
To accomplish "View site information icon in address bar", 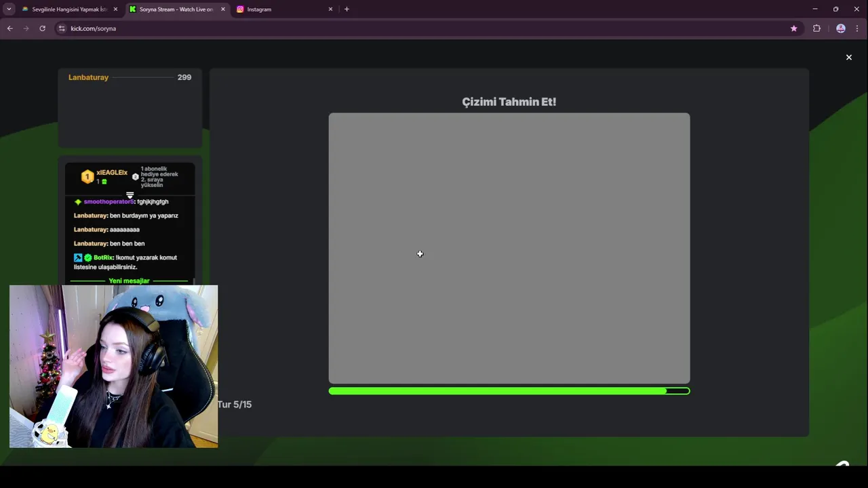I will click(62, 28).
